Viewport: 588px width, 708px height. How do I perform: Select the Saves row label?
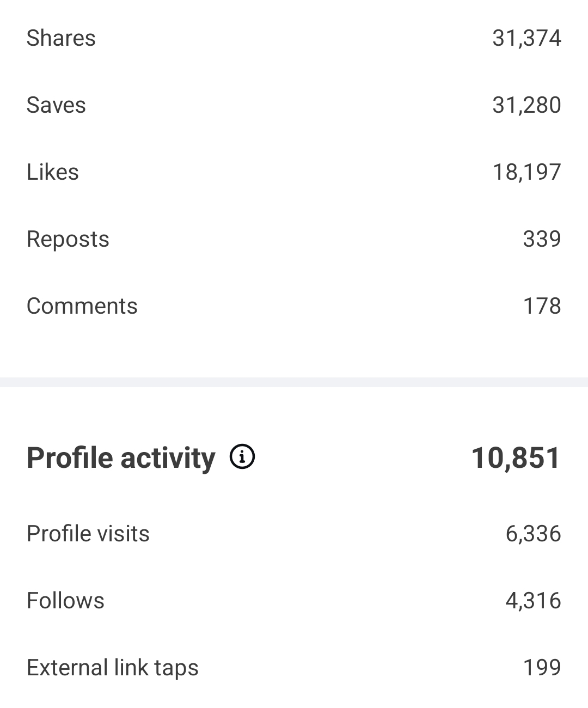coord(56,105)
